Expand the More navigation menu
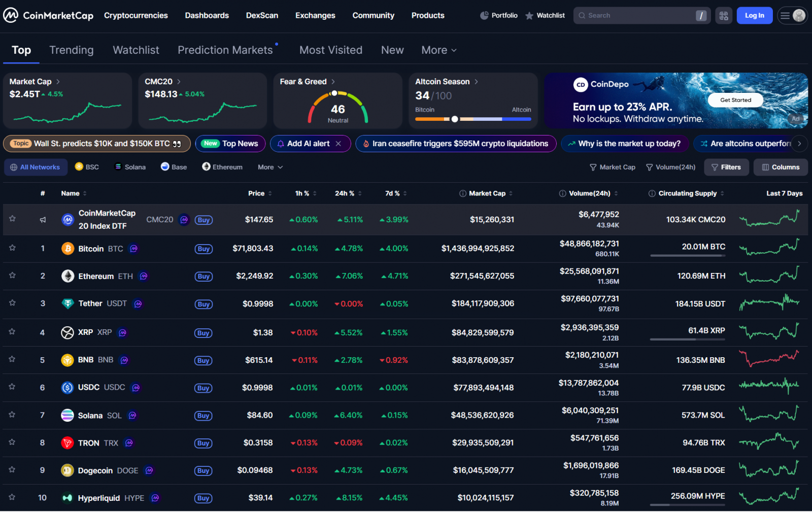The width and height of the screenshot is (812, 512). (x=438, y=50)
